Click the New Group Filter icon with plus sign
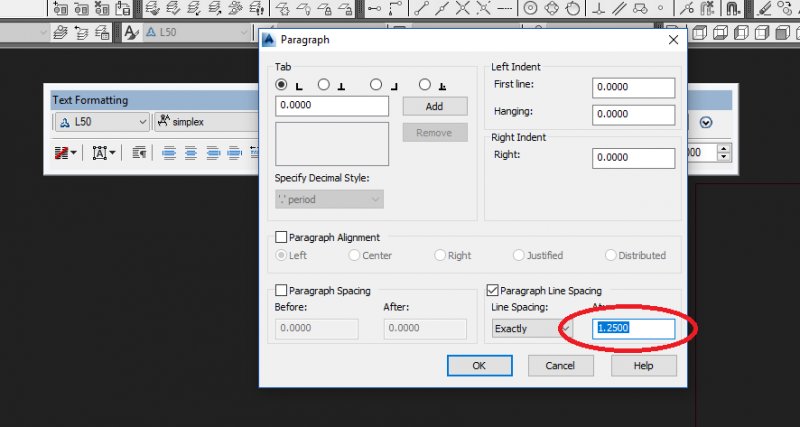Screen dimensions: 800x427 pos(60,8)
